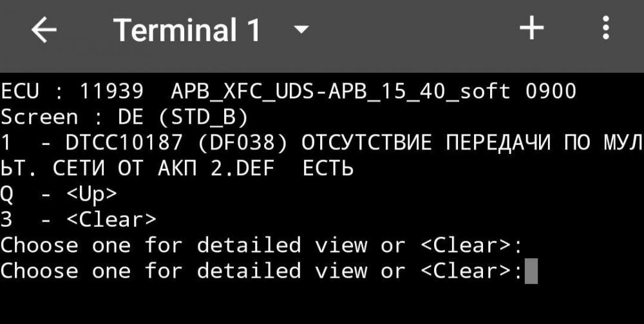Viewport: 644px width, 324px height.
Task: Tap the 0900 software version text
Action: pos(551,91)
